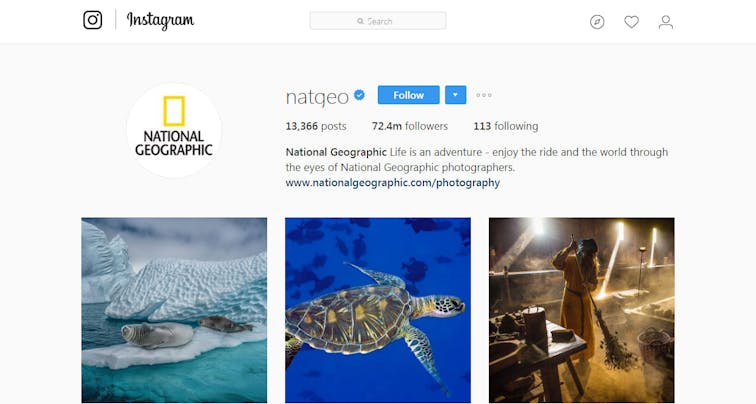Click the blue Follow button
The image size is (756, 404).
(408, 95)
